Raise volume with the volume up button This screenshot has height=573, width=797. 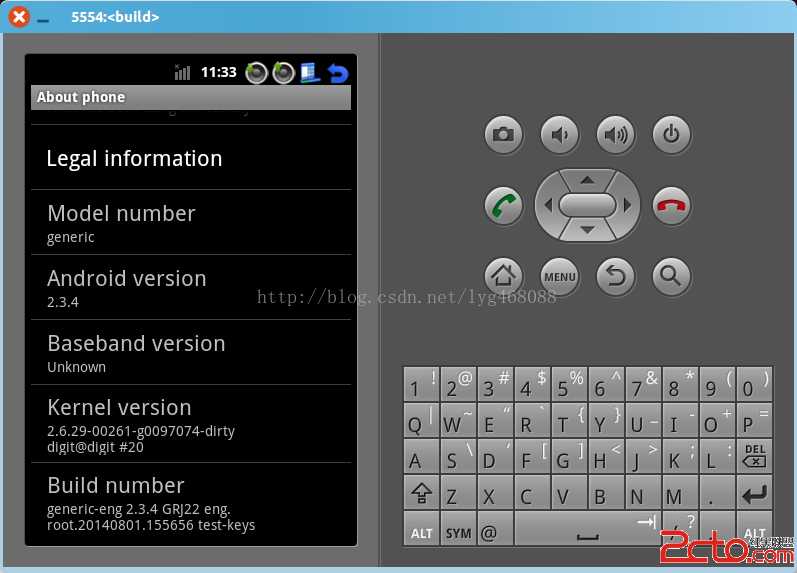(x=616, y=135)
